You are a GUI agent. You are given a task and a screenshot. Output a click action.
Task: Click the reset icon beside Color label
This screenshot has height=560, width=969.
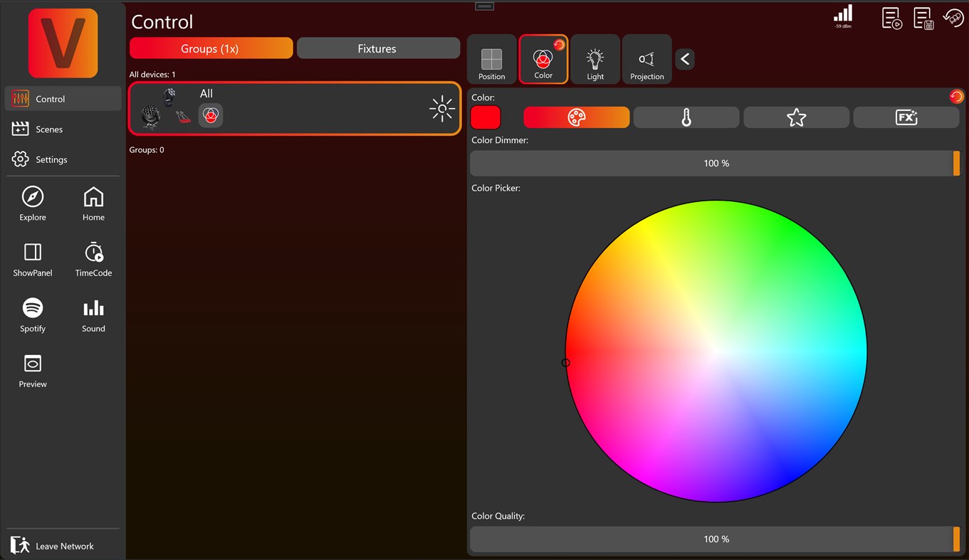tap(956, 97)
